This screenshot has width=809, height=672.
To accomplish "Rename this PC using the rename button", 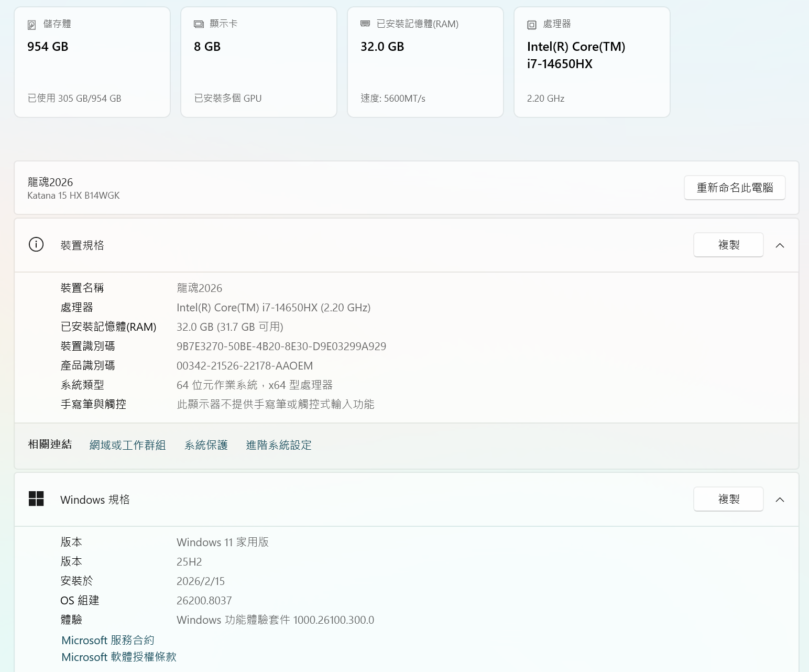I will (734, 188).
